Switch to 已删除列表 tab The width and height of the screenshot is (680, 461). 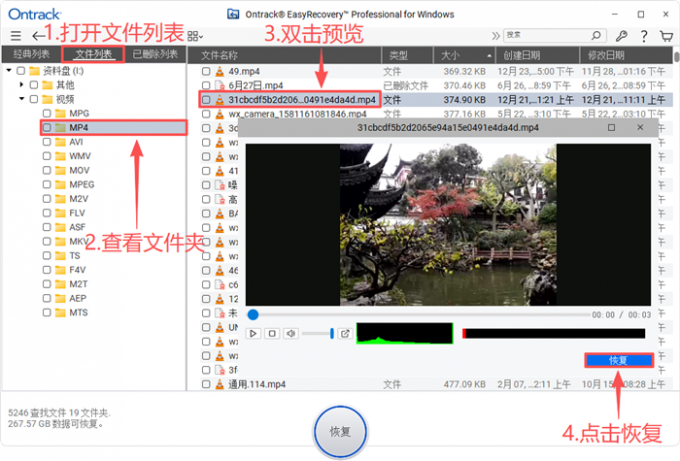tap(155, 54)
